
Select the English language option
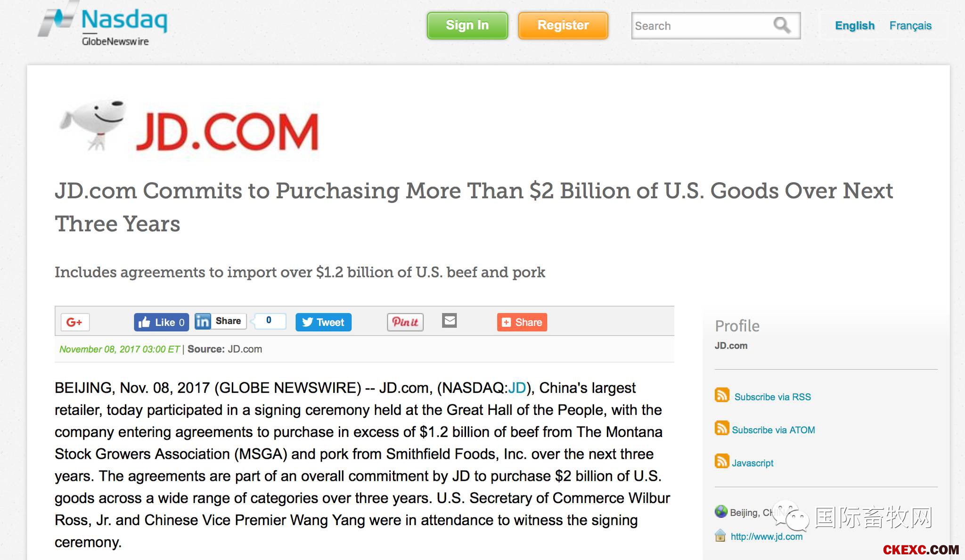click(855, 25)
